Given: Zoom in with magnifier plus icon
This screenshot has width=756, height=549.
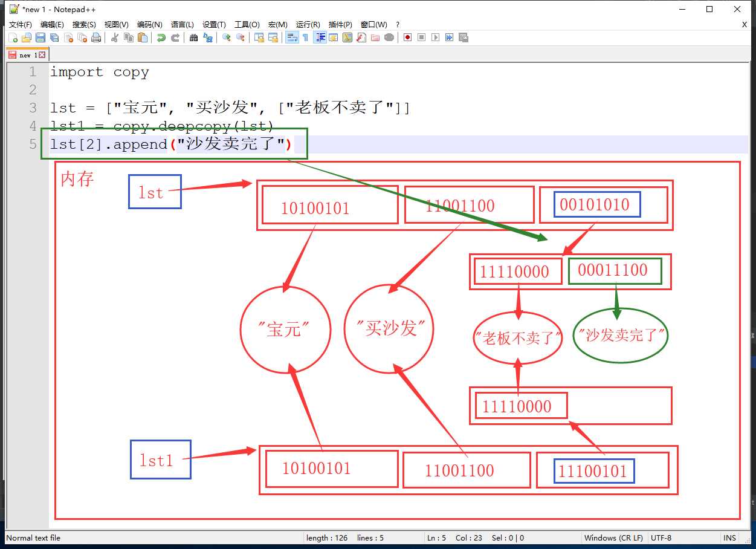Looking at the screenshot, I should coord(226,37).
